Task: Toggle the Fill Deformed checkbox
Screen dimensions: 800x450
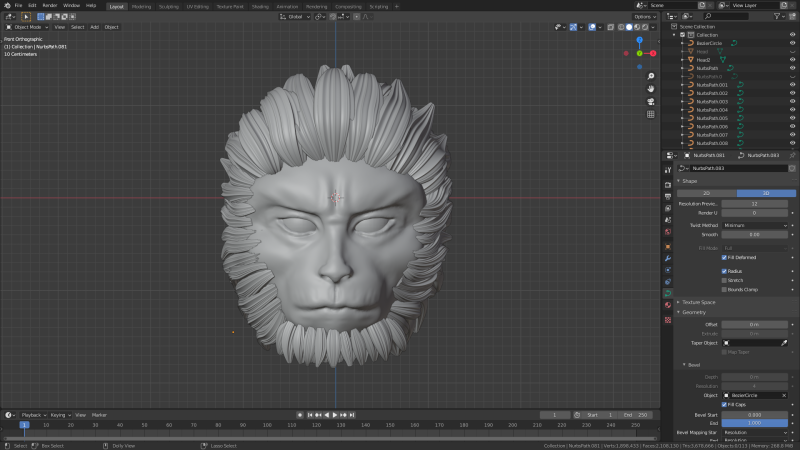Action: [x=724, y=257]
